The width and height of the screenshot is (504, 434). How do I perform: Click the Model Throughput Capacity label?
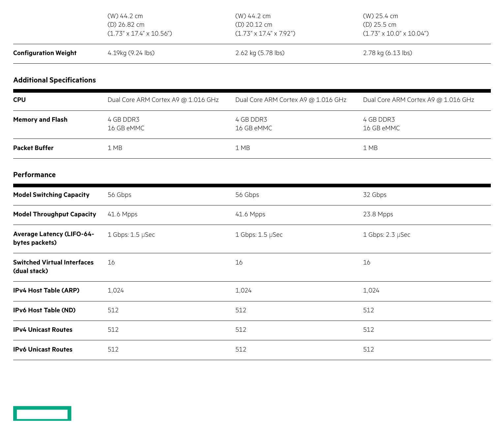[x=55, y=214]
